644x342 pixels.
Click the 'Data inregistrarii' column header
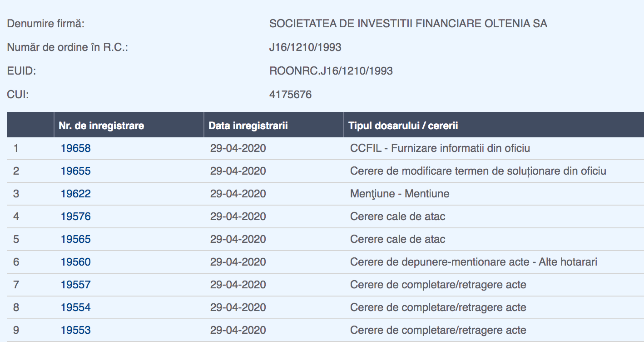coord(248,126)
